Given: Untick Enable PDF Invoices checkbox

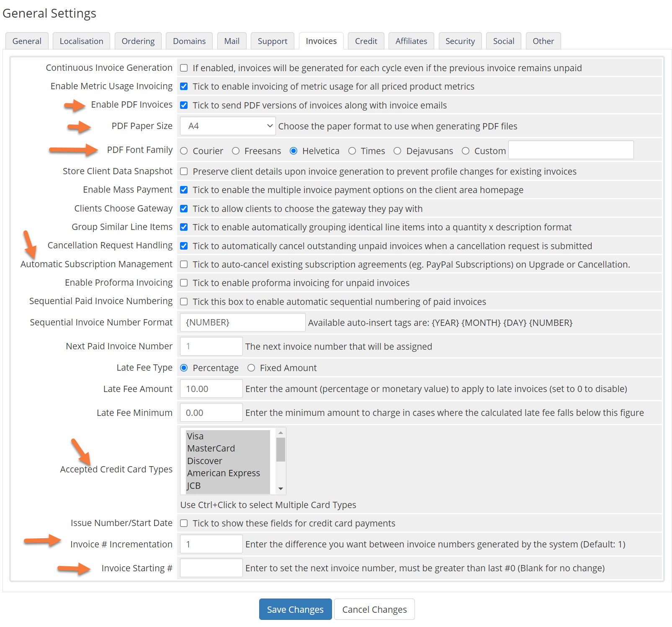Looking at the screenshot, I should click(x=184, y=105).
